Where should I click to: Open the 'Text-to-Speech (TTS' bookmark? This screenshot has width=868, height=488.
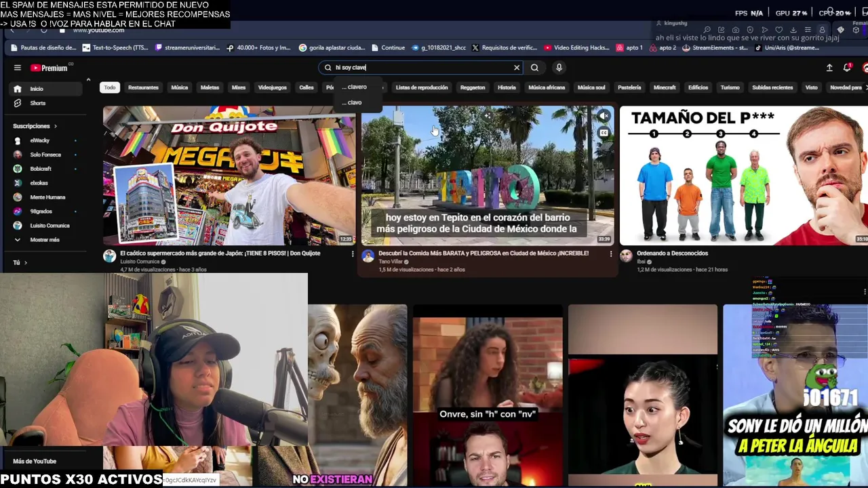click(115, 48)
